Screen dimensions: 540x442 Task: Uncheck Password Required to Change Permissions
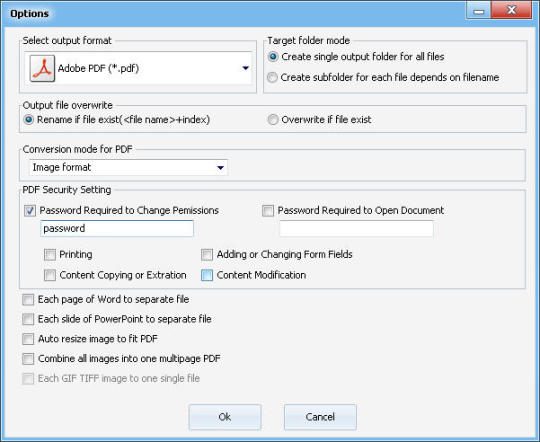pos(30,210)
